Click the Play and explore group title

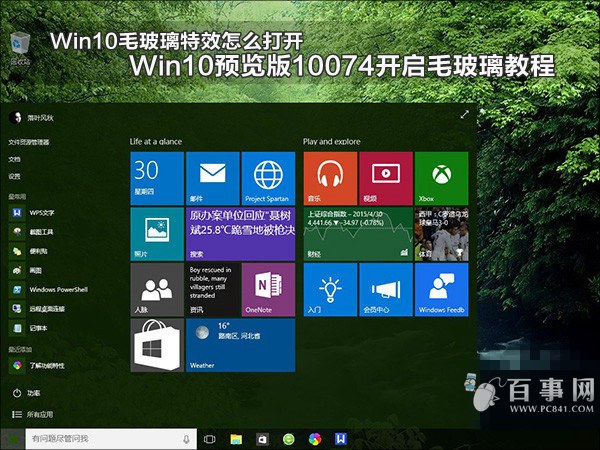coord(331,142)
